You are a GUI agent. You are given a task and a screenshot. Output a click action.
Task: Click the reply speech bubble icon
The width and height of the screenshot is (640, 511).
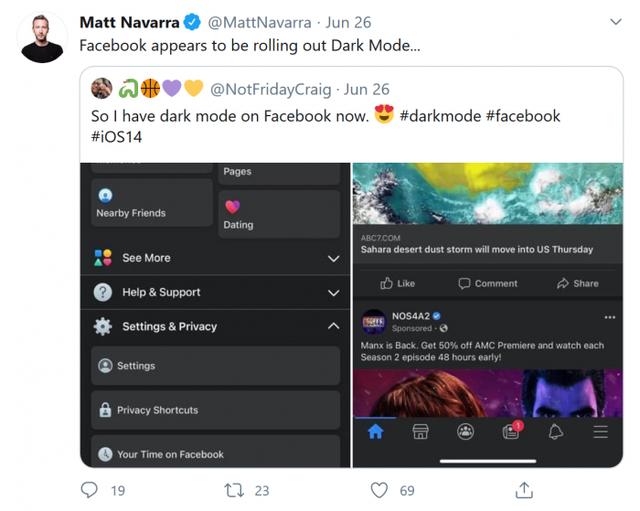[90, 490]
